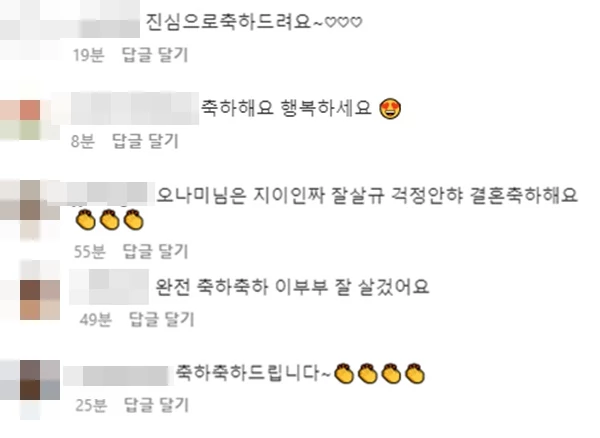The image size is (600, 438).
Task: Open avatar beside 완전 축하축하 comment
Action: (40, 300)
